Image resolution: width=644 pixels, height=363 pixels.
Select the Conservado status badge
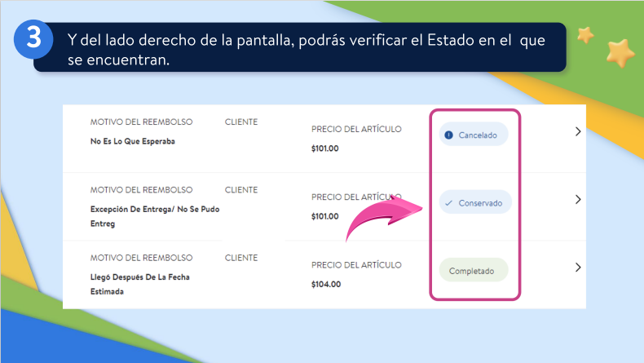pyautogui.click(x=475, y=203)
